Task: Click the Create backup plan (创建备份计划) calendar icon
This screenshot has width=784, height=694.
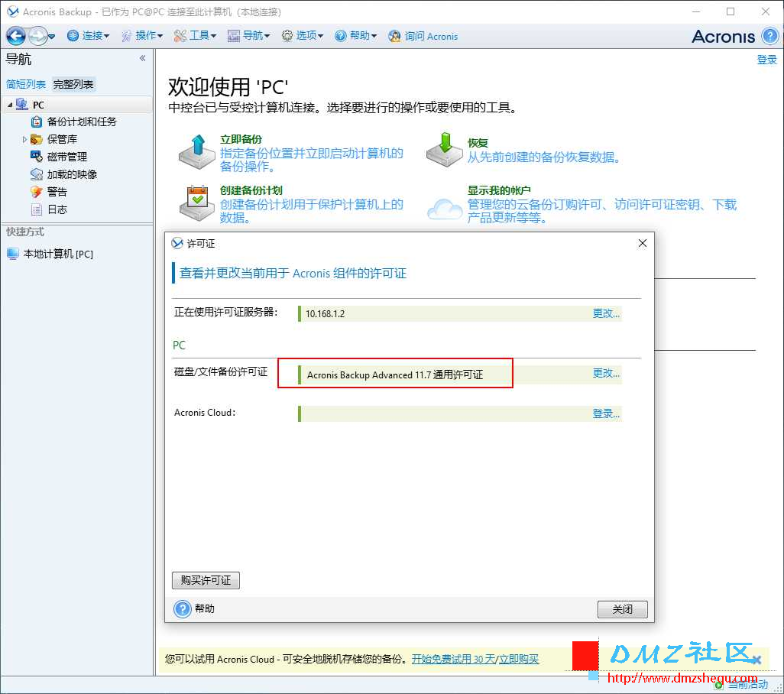Action: [197, 203]
